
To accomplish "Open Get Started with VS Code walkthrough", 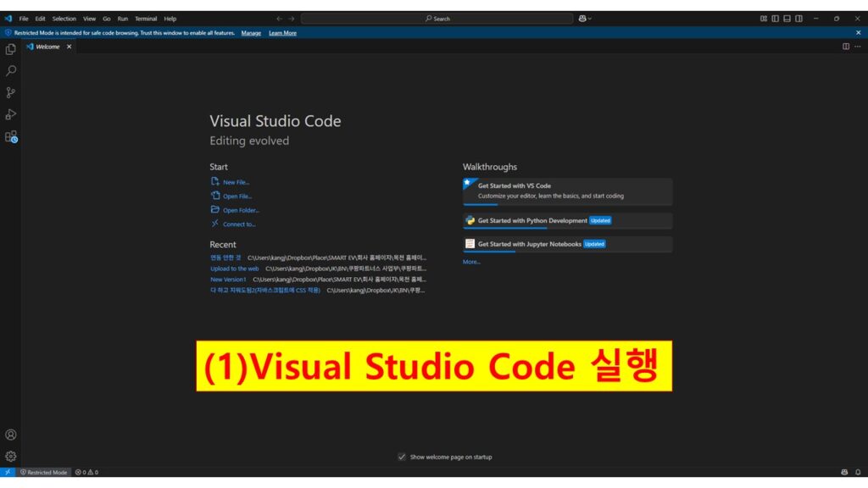I will pos(567,191).
